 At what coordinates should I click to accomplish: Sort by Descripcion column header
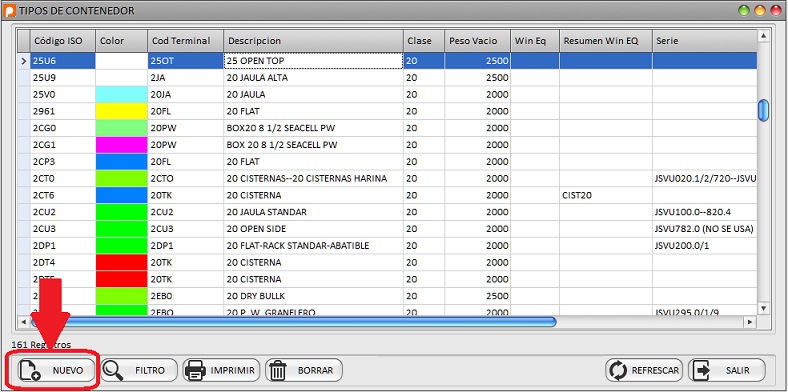[313, 41]
